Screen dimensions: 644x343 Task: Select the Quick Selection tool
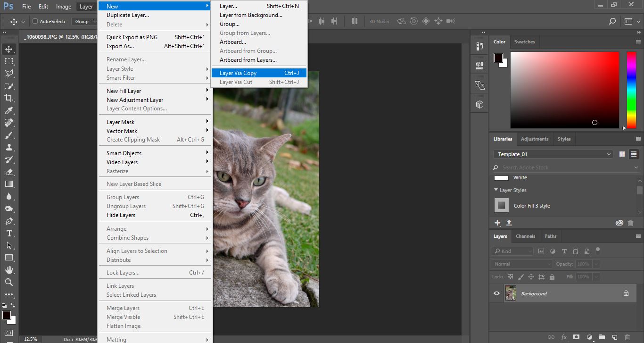(x=9, y=86)
